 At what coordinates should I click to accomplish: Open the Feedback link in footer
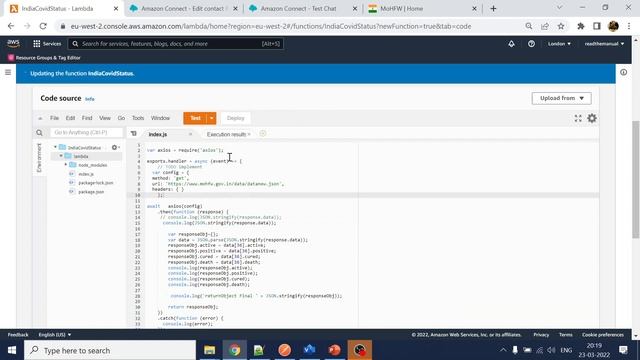click(x=18, y=335)
